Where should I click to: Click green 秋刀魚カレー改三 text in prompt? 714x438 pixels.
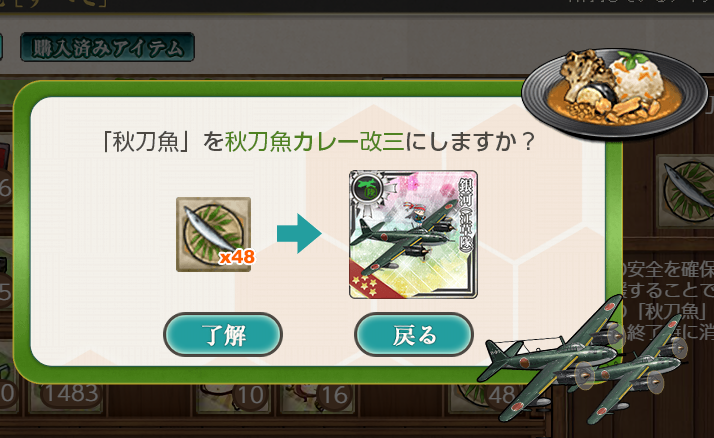tap(315, 142)
